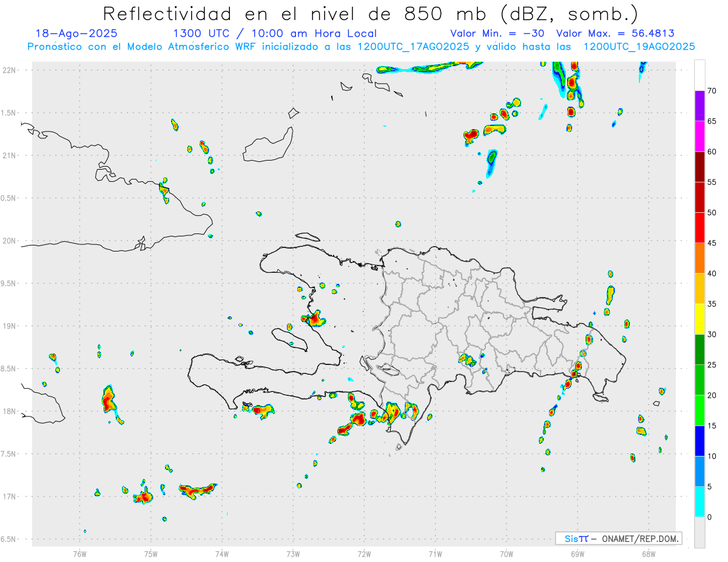Click the "Valor Min. = -30" text
Screen dimensions: 728x562
tap(497, 34)
